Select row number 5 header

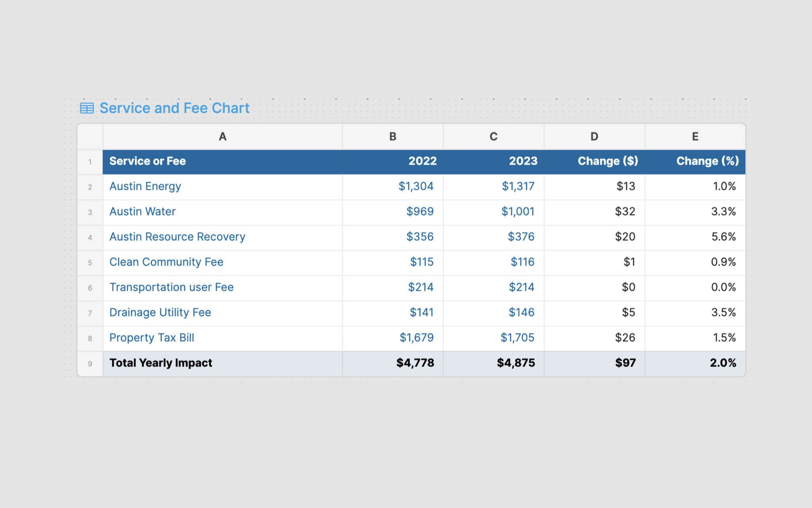pyautogui.click(x=90, y=263)
